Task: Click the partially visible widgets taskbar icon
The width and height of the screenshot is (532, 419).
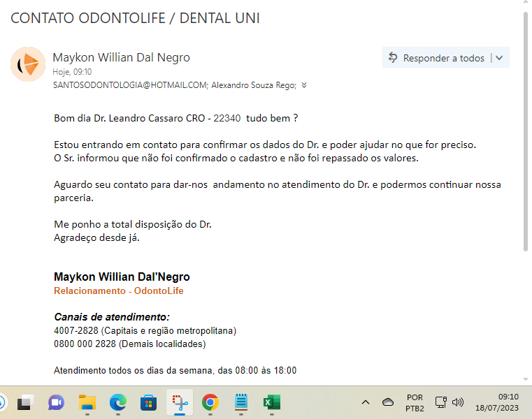Action: pyautogui.click(x=1, y=402)
